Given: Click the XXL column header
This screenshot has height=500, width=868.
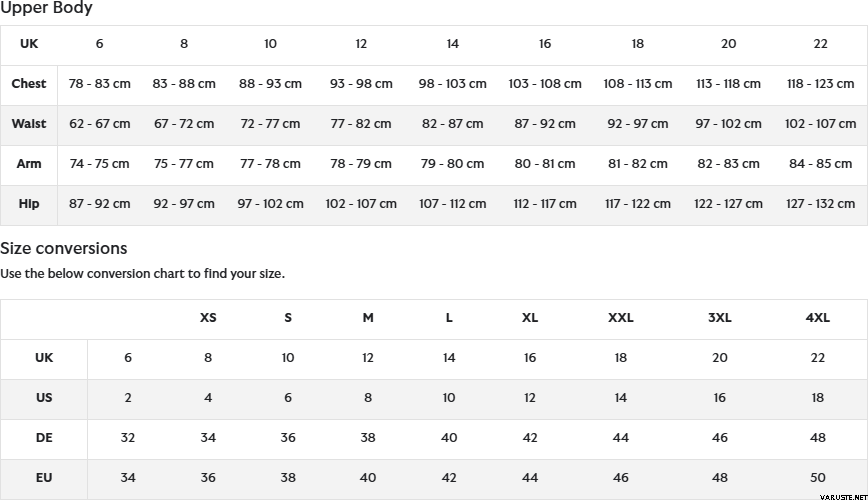Looking at the screenshot, I should (x=621, y=318).
